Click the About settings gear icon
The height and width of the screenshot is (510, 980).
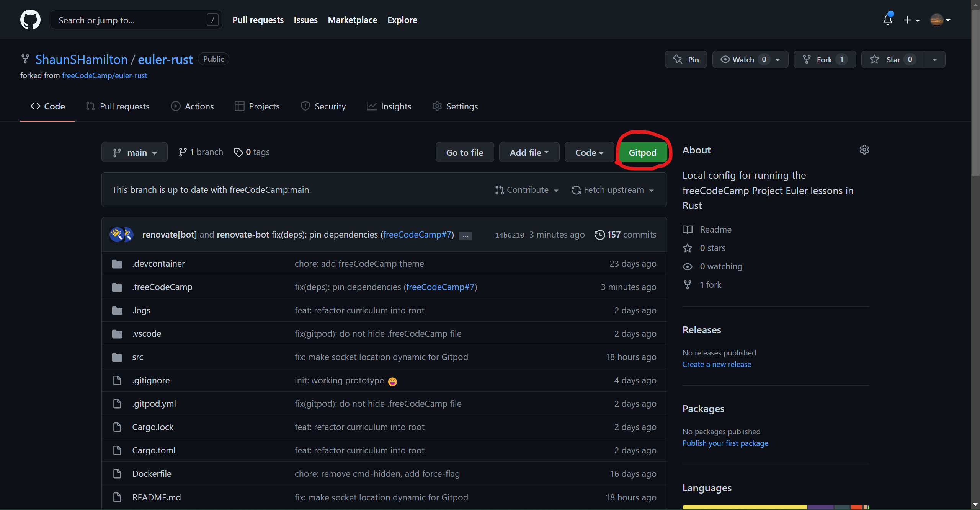[x=864, y=150]
